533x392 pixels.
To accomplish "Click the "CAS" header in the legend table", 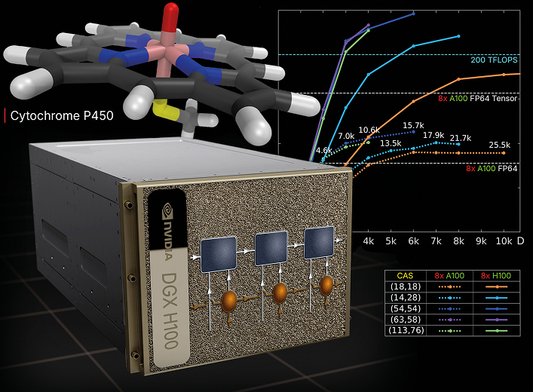I will [405, 276].
